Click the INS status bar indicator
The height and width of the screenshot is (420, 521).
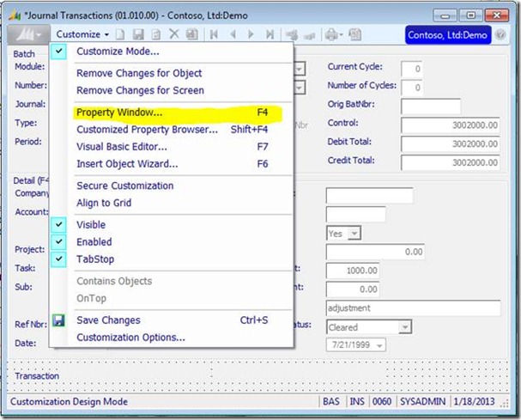[357, 402]
